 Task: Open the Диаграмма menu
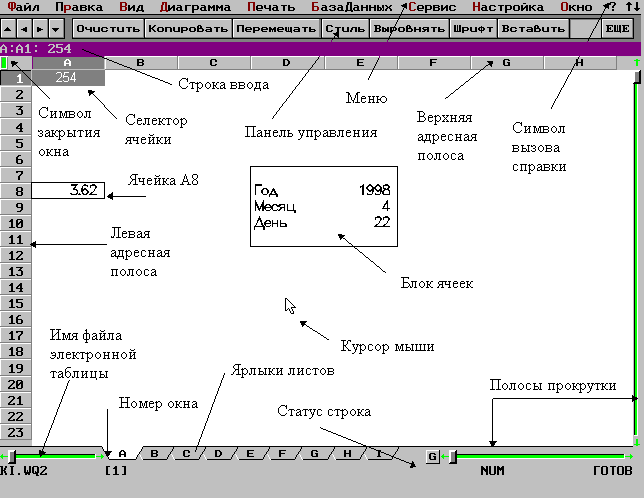point(195,7)
